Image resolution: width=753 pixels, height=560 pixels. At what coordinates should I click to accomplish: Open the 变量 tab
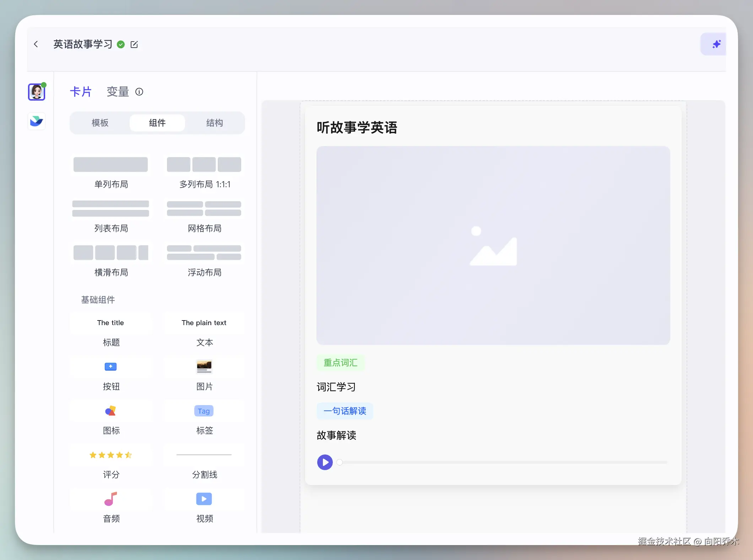pyautogui.click(x=118, y=92)
